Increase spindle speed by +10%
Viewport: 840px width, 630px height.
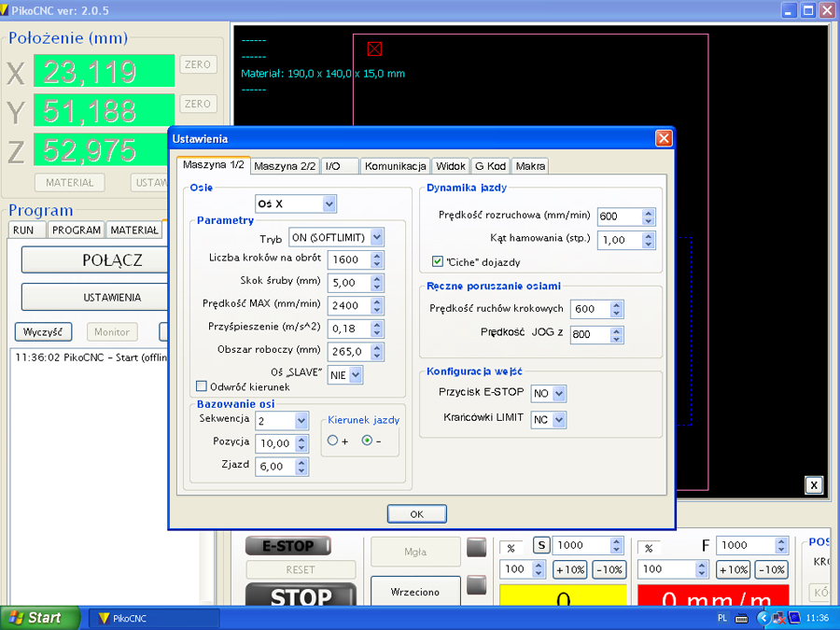[x=570, y=570]
